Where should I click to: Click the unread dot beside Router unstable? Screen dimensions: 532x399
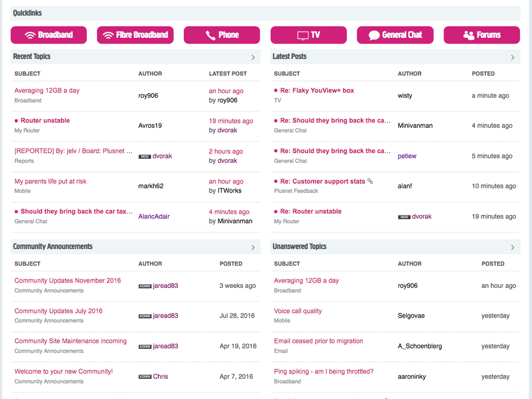(16, 120)
